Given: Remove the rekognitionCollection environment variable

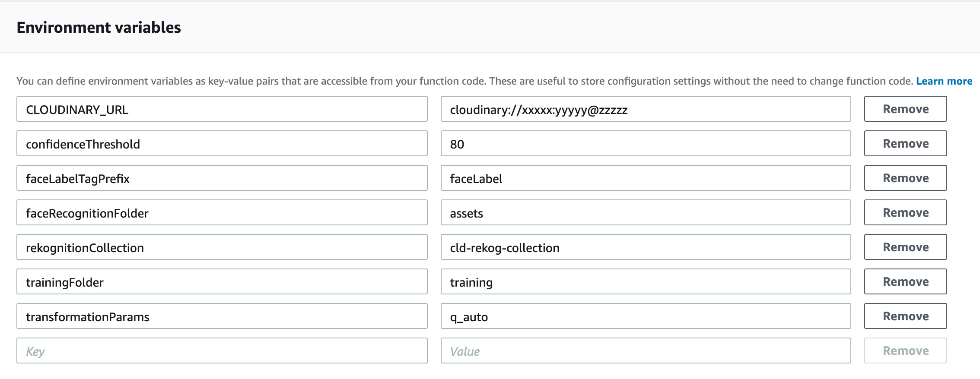Looking at the screenshot, I should tap(905, 247).
